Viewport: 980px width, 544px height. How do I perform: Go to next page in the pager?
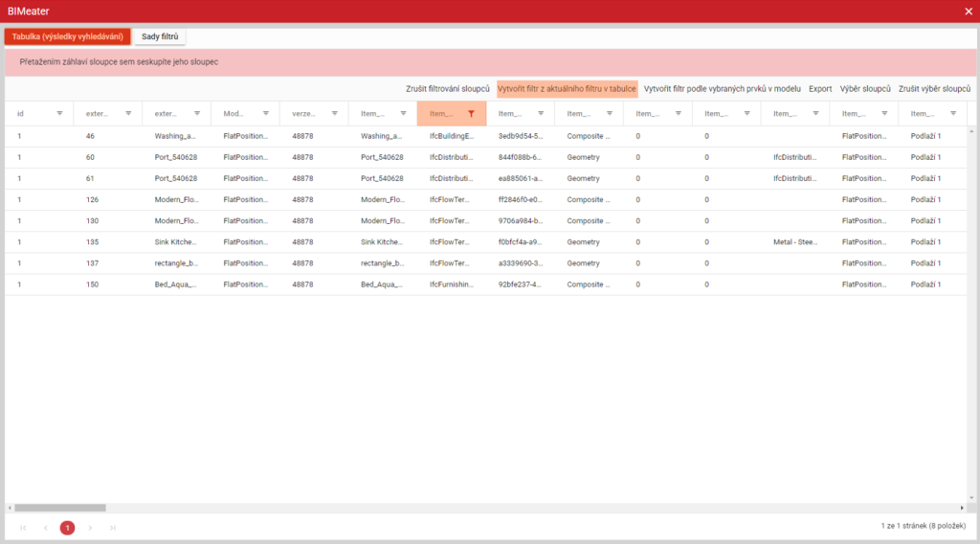click(90, 528)
